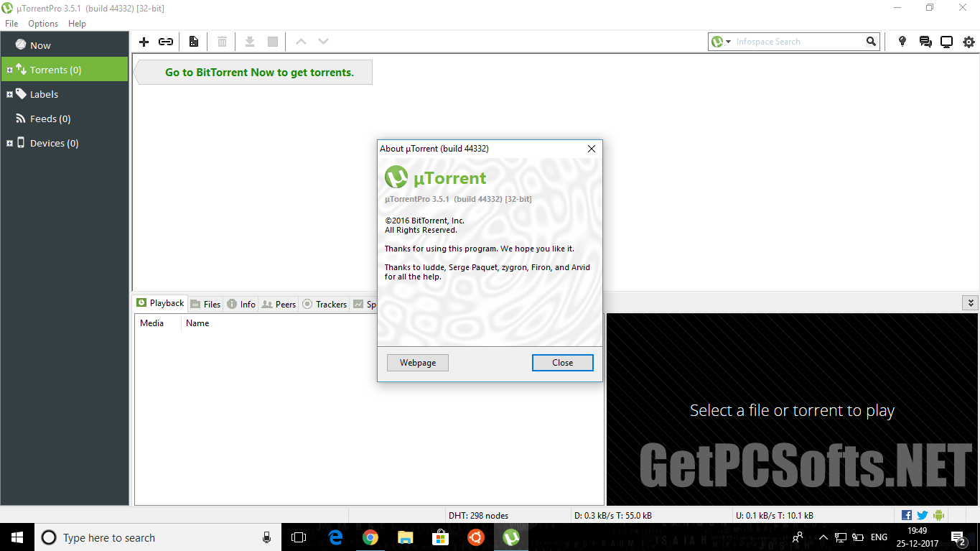
Task: Click the Webpage button in About dialog
Action: 418,363
